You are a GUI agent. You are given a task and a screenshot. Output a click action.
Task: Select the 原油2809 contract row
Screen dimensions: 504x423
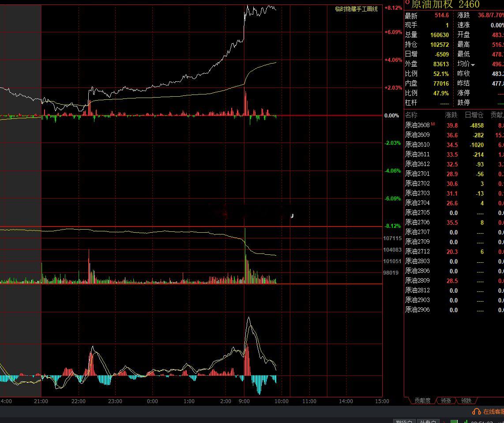tap(454, 281)
